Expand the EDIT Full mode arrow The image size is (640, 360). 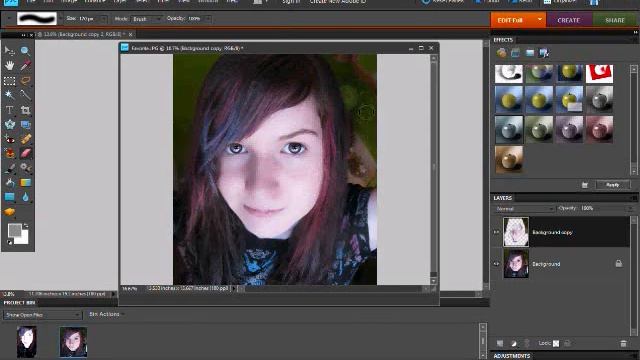coord(540,20)
